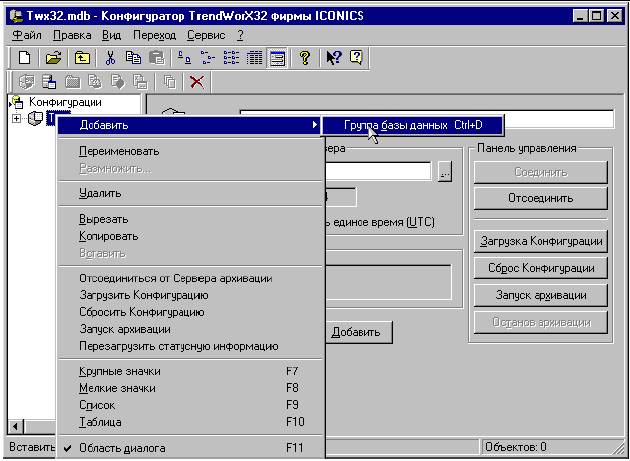
Task: Choose Группа базы данных in the submenu
Action: [x=413, y=125]
